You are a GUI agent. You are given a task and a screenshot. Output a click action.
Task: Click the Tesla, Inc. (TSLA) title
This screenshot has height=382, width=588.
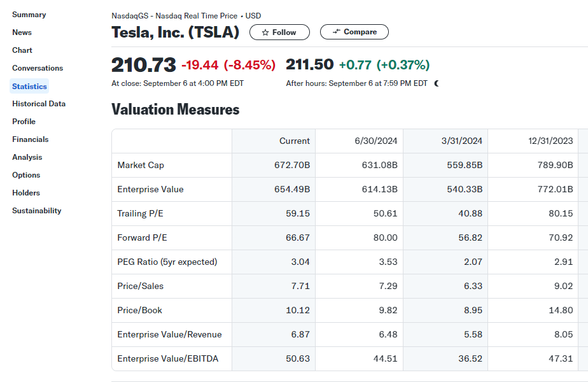[176, 31]
